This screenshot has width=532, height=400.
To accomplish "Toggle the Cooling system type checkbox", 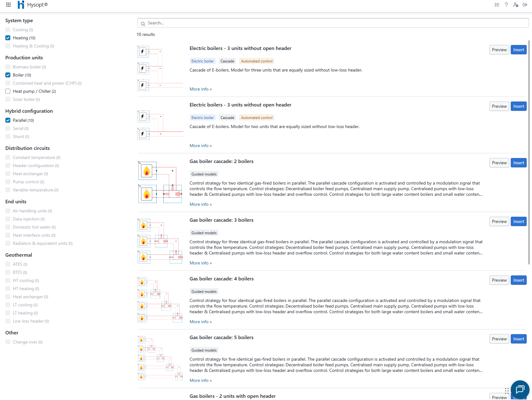I will click(8, 30).
